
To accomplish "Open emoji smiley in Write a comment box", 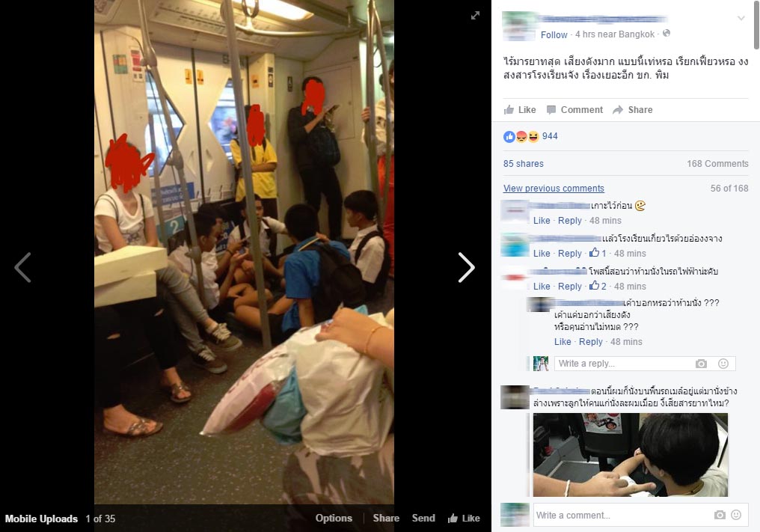I will pos(736,515).
